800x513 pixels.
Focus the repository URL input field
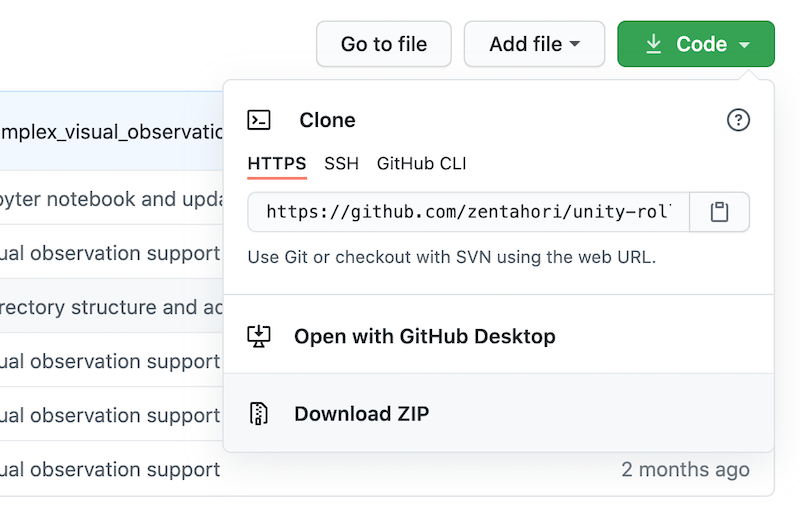468,212
